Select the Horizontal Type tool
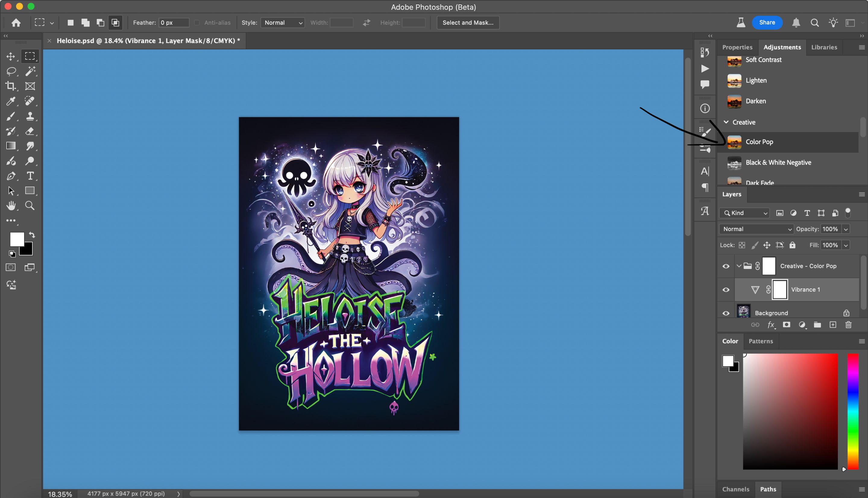The width and height of the screenshot is (868, 498). pyautogui.click(x=30, y=176)
